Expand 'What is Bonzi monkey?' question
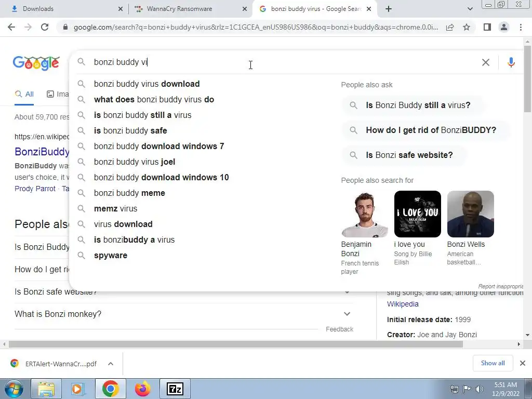The height and width of the screenshot is (399, 532). pyautogui.click(x=183, y=314)
